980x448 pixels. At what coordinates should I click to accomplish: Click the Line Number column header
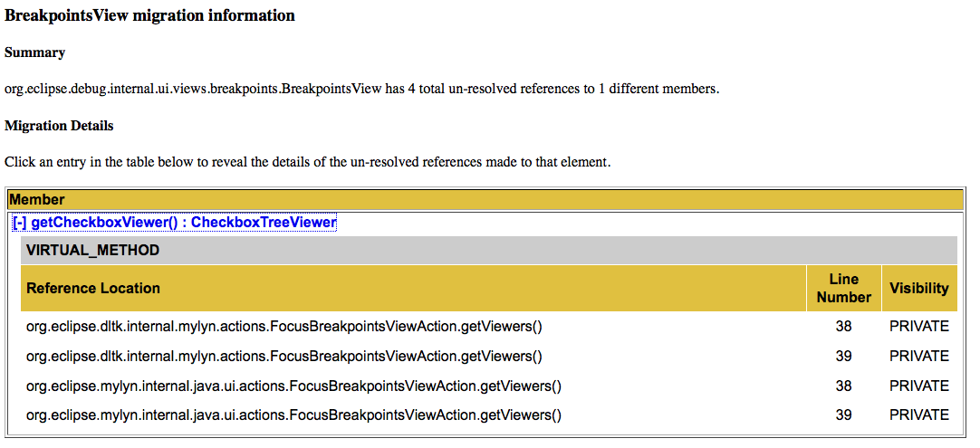click(x=844, y=289)
